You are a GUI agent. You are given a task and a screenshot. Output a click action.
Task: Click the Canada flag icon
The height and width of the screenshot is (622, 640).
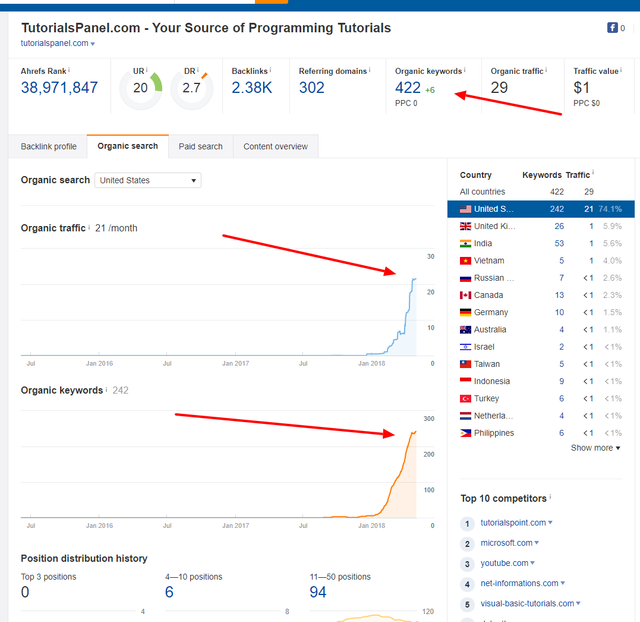[465, 295]
